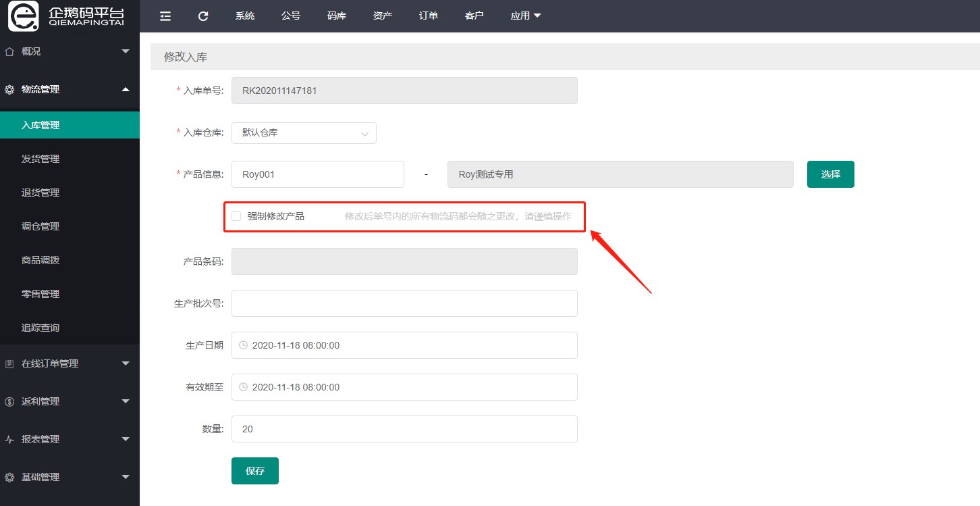
Task: Click the product name field Roy测试专用
Action: click(620, 174)
